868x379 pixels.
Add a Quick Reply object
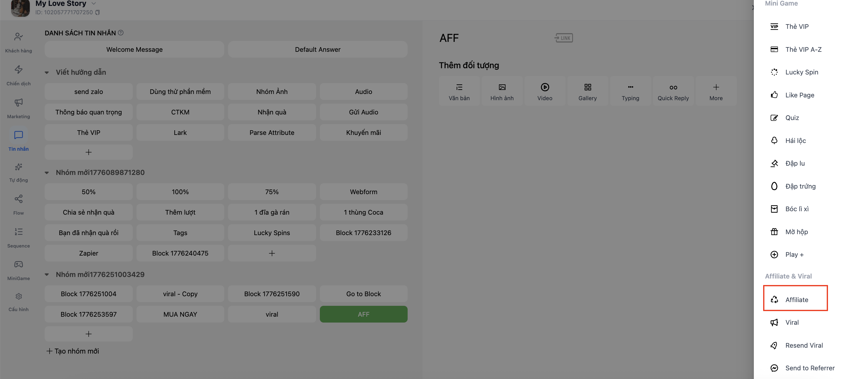coord(673,91)
